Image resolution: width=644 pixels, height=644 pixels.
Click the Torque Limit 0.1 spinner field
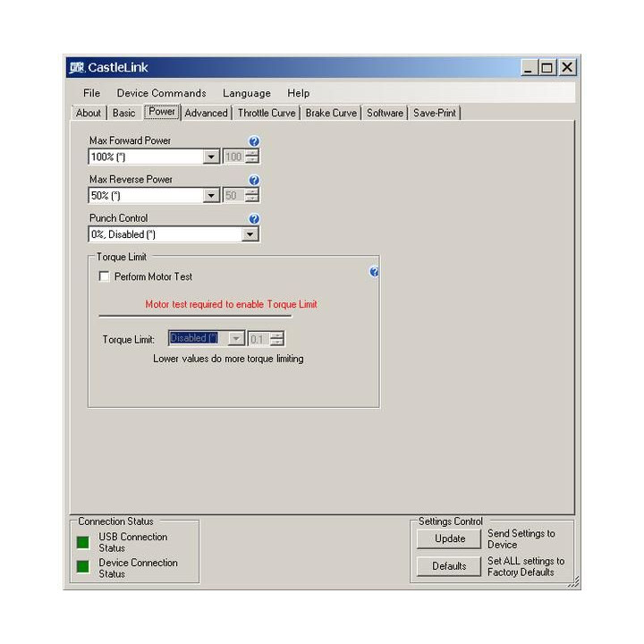pos(267,339)
